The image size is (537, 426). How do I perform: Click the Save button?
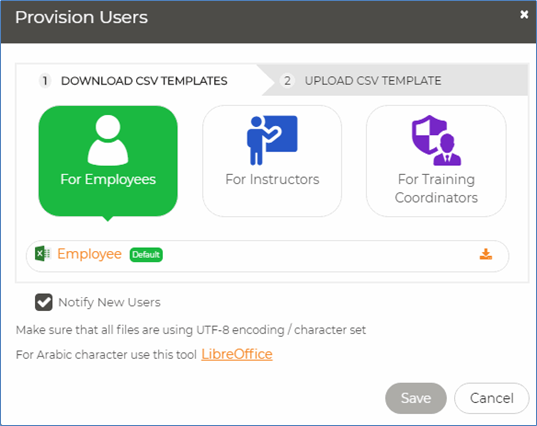coord(416,398)
